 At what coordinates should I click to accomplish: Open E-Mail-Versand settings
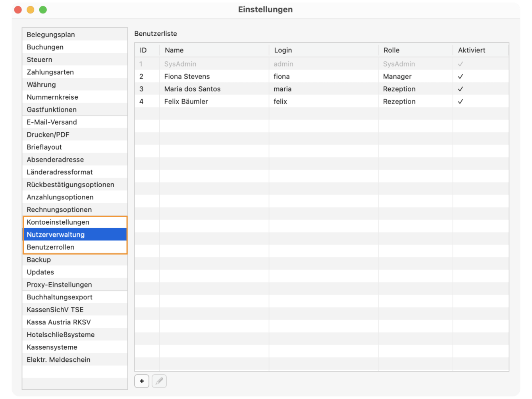(x=75, y=122)
